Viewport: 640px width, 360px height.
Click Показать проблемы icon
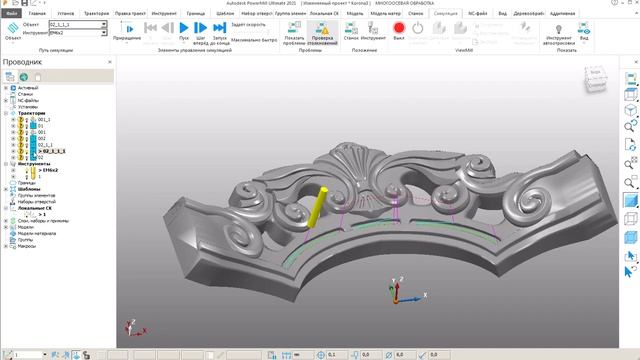[x=294, y=28]
